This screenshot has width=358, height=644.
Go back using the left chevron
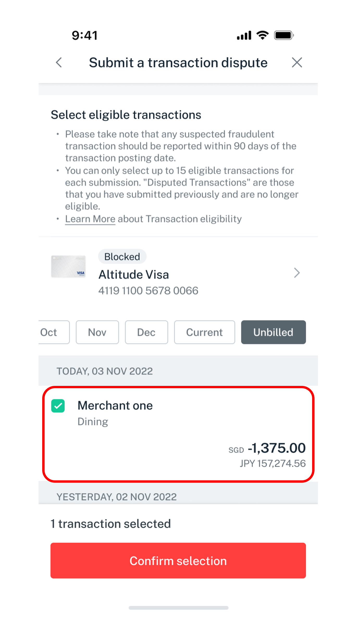click(x=59, y=62)
